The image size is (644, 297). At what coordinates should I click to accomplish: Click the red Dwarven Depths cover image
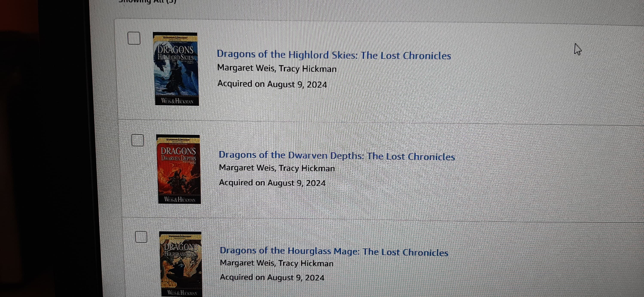(179, 169)
